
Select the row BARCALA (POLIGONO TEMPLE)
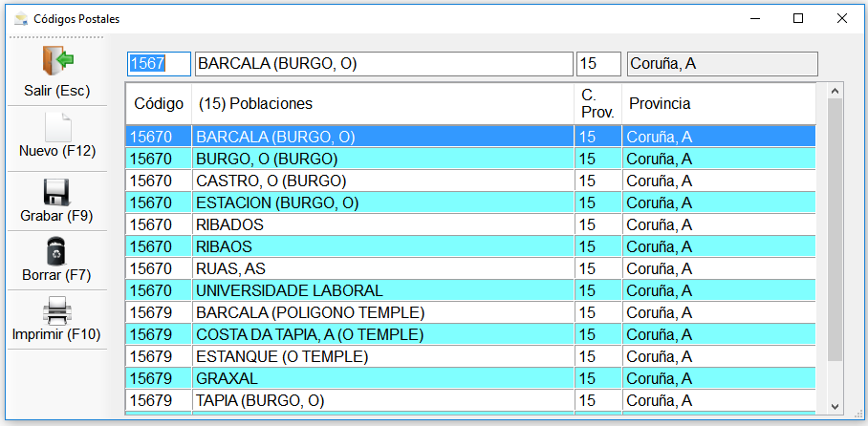[x=471, y=312]
